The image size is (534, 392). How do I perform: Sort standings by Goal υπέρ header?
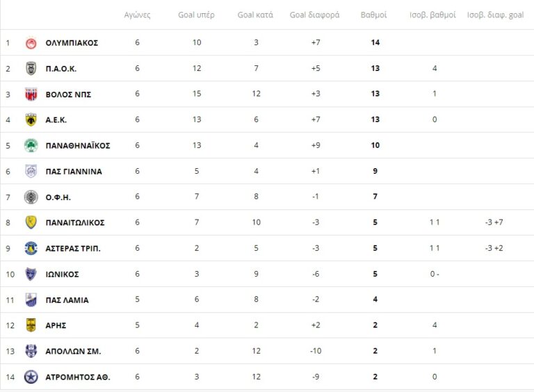coord(196,15)
